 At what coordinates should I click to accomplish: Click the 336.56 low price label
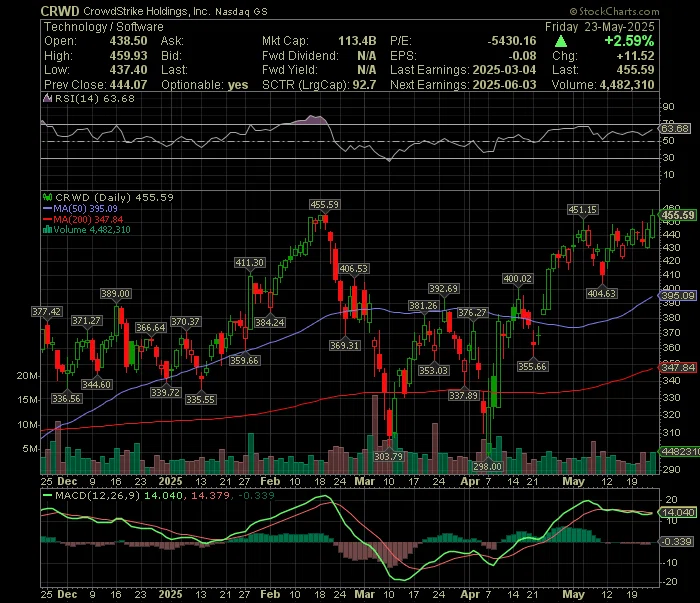pos(67,398)
